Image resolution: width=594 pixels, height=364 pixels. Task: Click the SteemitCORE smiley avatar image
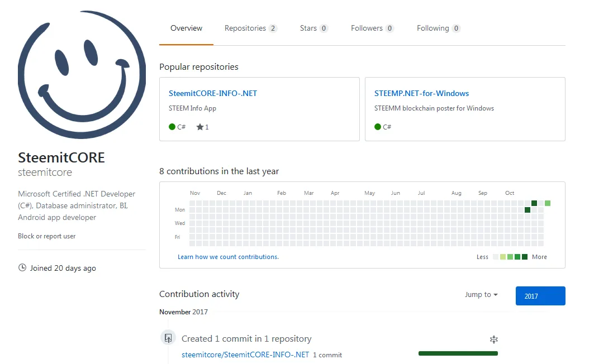point(82,75)
